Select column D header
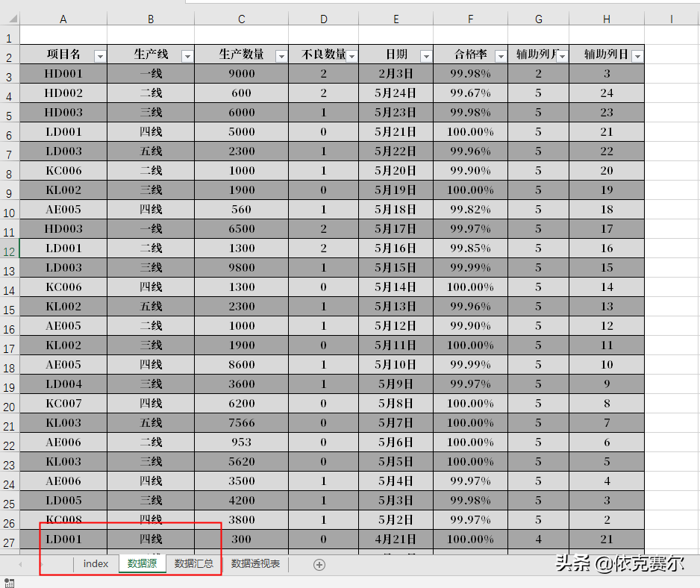 (x=324, y=19)
